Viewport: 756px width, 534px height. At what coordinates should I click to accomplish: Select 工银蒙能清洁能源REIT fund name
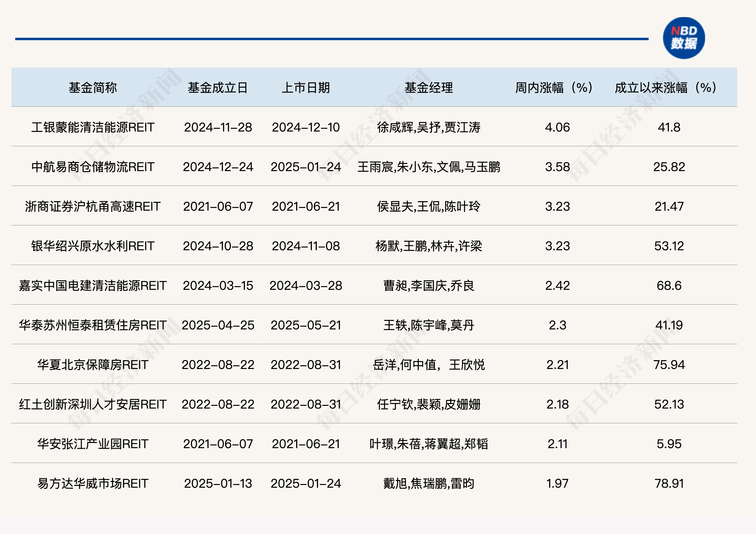(93, 127)
